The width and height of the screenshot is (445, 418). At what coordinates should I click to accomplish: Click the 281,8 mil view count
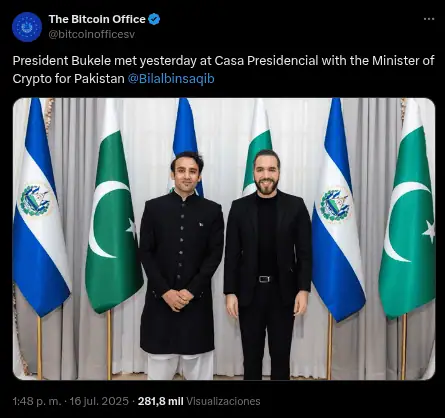[161, 401]
